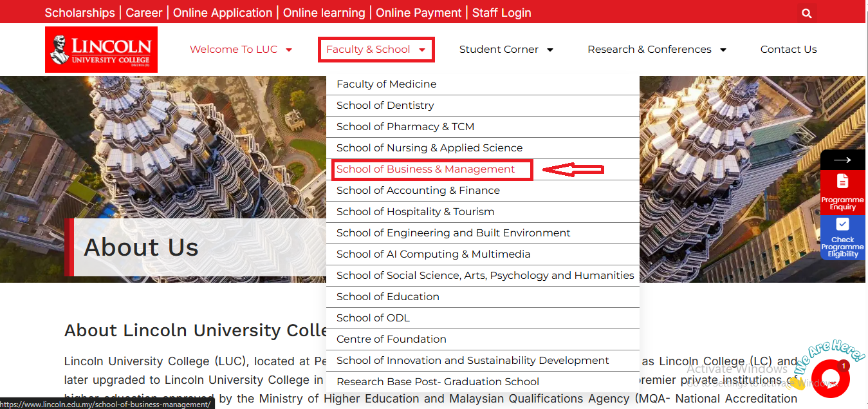Image resolution: width=868 pixels, height=409 pixels.
Task: Expand the Student Corner dropdown arrow
Action: point(549,50)
